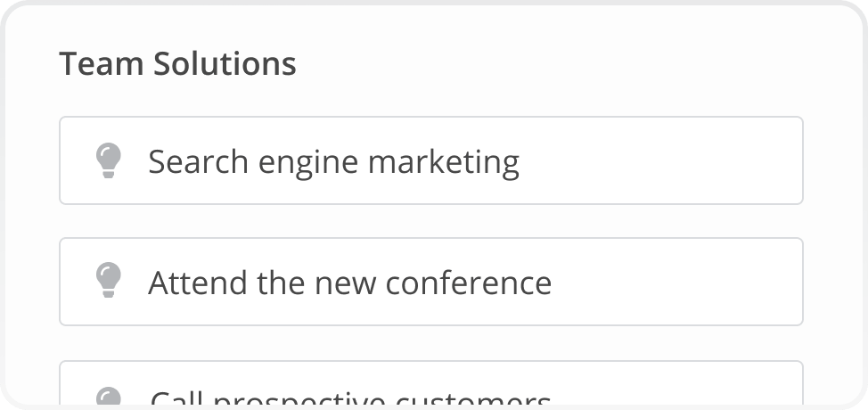Select the Team Solutions heading
Screen dimensions: 868x410
[x=177, y=63]
